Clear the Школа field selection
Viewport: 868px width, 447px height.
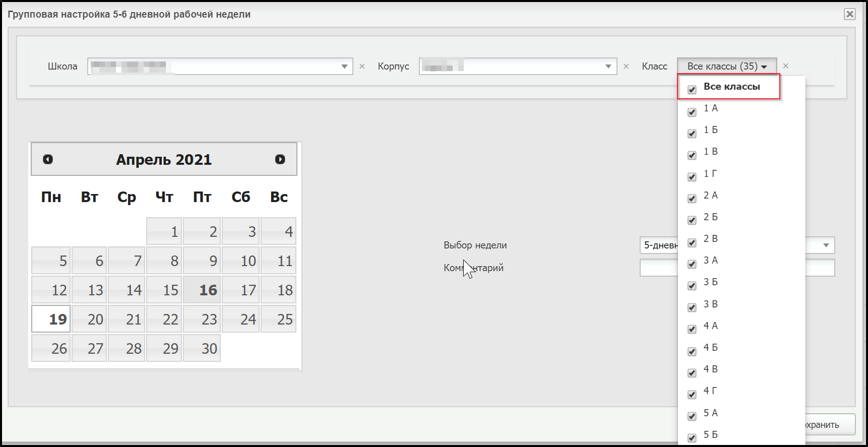(362, 66)
